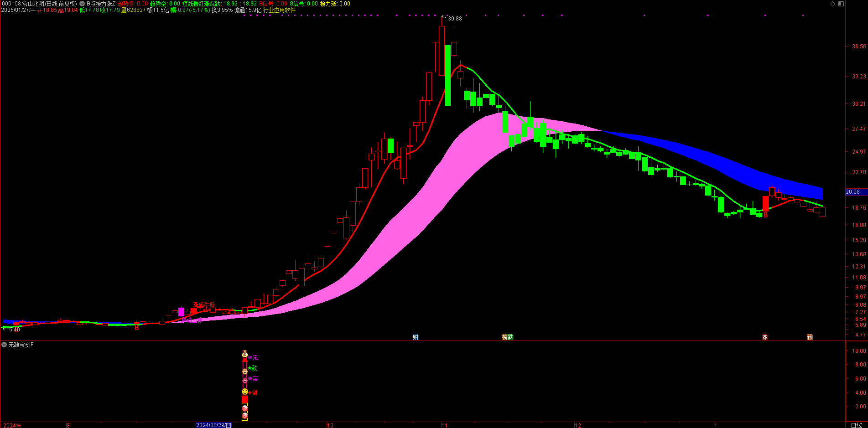Click the magenta candlestick near 涨成牛妖
The height and width of the screenshot is (428, 868).
[x=181, y=312]
